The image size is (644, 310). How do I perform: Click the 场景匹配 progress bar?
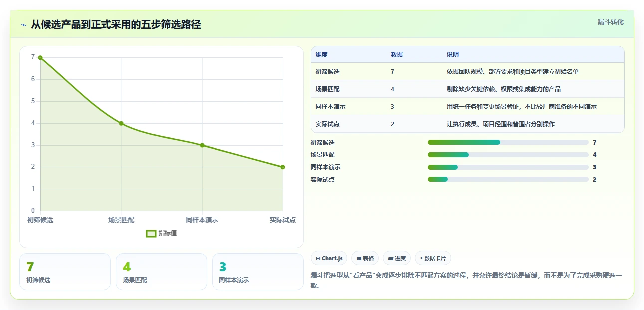[508, 155]
